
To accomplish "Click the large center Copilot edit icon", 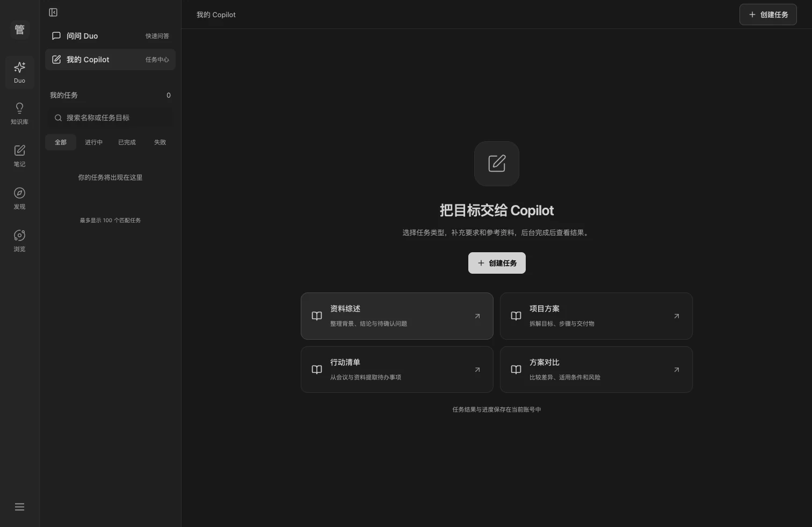I will coord(497,164).
